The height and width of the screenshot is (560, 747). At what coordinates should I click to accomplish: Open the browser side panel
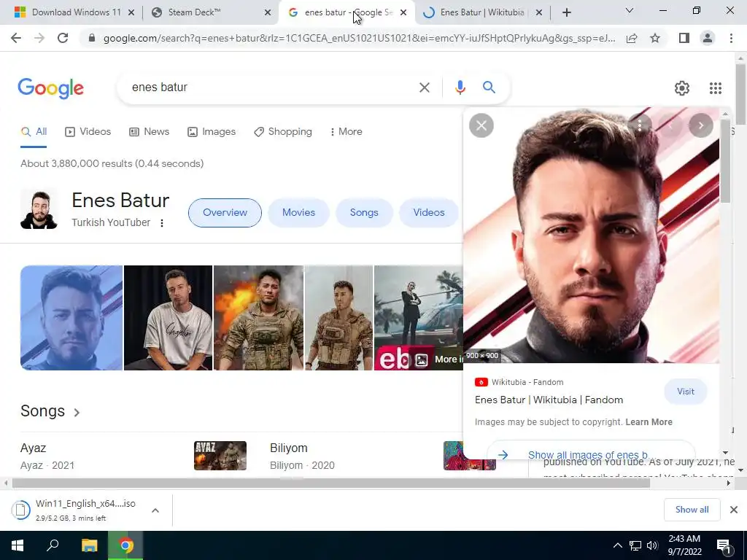pyautogui.click(x=684, y=38)
